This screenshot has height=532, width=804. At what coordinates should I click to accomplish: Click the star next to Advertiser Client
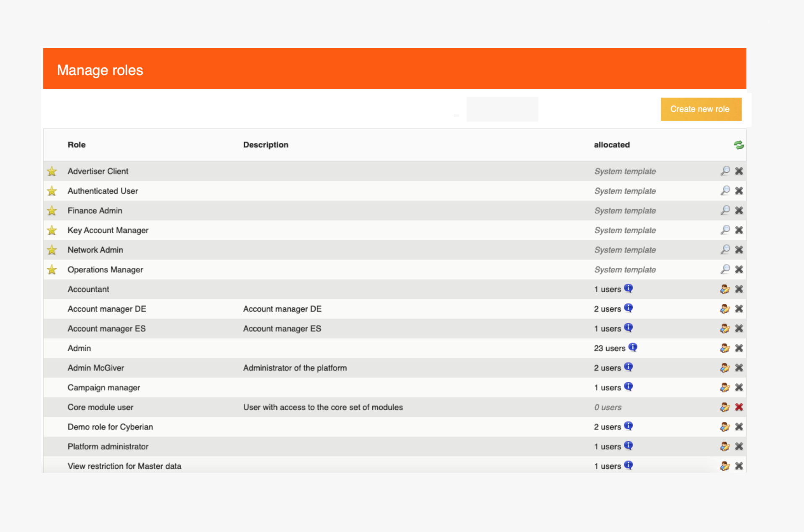52,171
